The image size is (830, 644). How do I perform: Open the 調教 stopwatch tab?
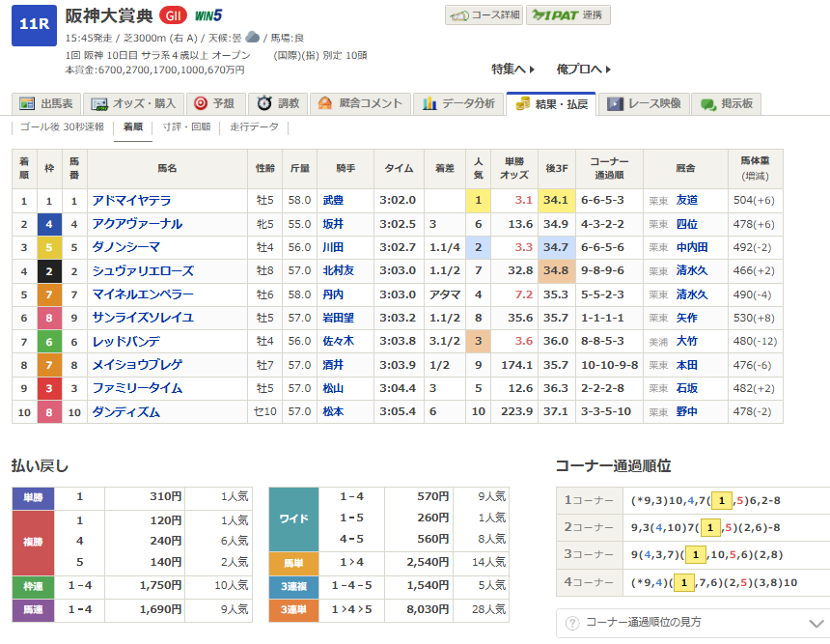277,104
